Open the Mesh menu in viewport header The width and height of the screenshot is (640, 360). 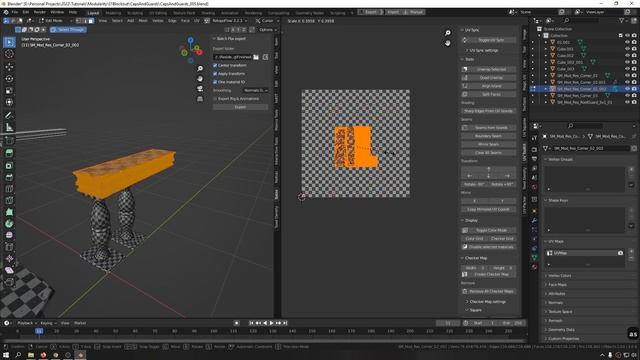143,20
